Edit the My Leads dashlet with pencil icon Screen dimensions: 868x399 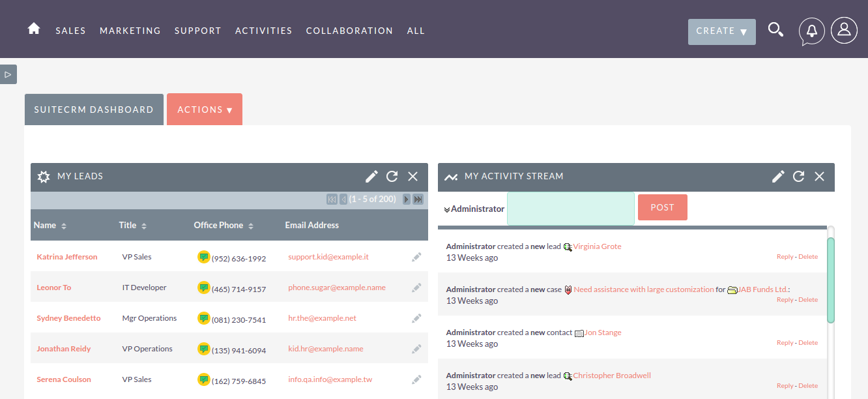371,176
